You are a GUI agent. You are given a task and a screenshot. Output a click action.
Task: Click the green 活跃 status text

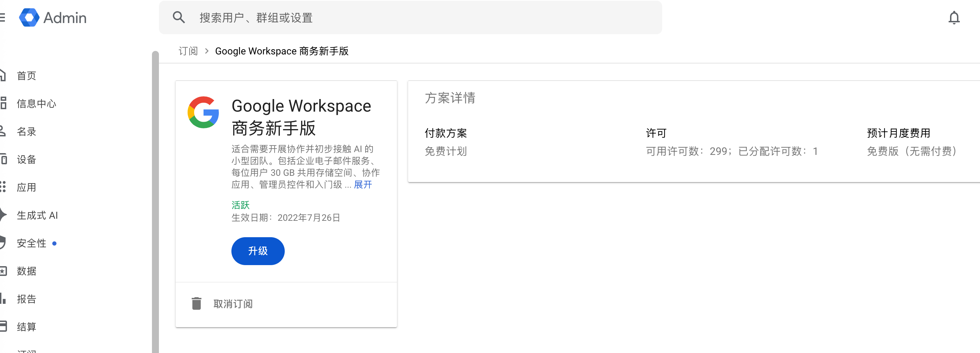point(240,205)
